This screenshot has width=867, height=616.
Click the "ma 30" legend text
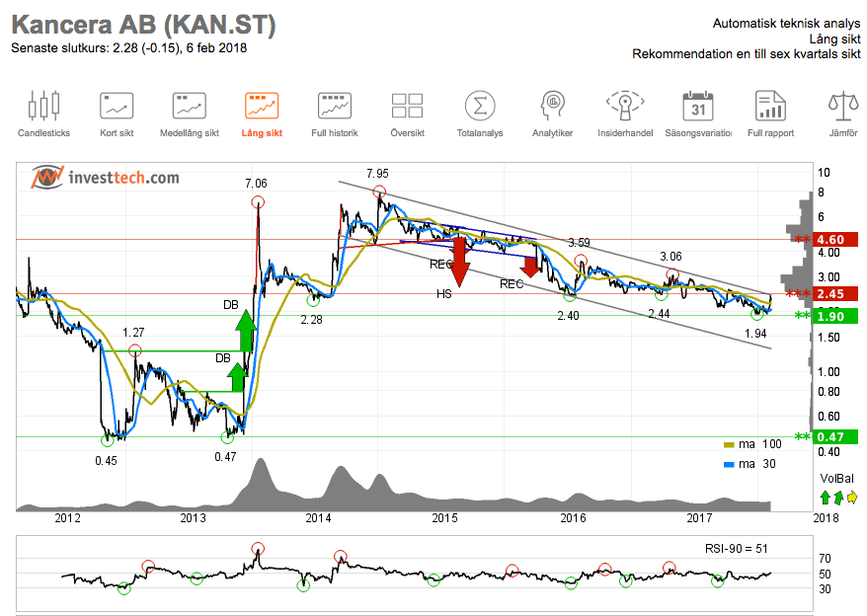(757, 464)
